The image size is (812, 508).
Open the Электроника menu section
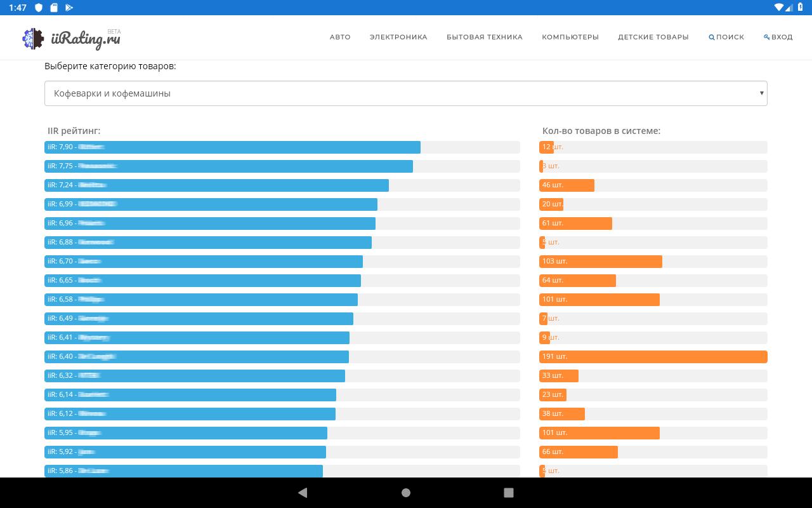coord(398,37)
